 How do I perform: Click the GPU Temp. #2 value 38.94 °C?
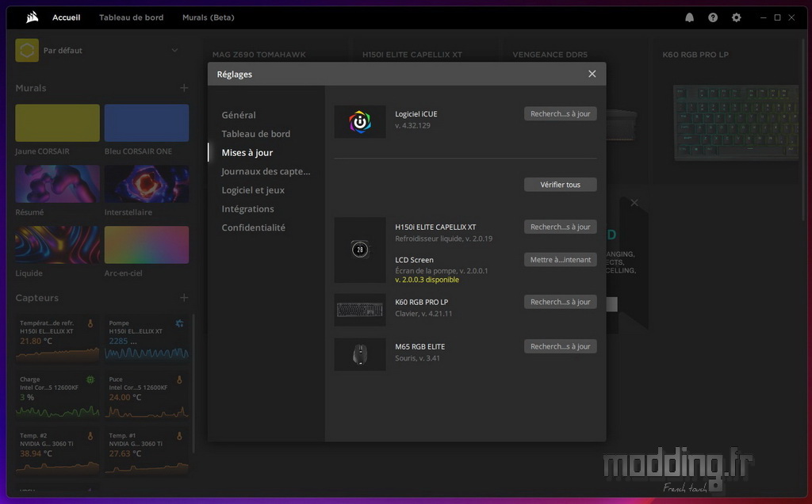36,454
